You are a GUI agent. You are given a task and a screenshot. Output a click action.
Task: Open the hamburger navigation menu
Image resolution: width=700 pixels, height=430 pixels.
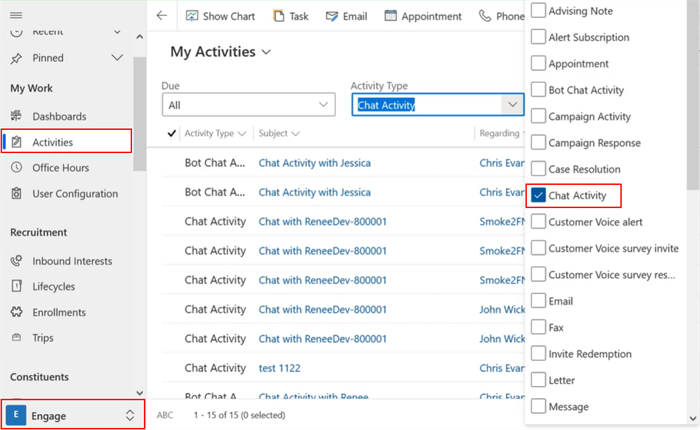[x=16, y=16]
